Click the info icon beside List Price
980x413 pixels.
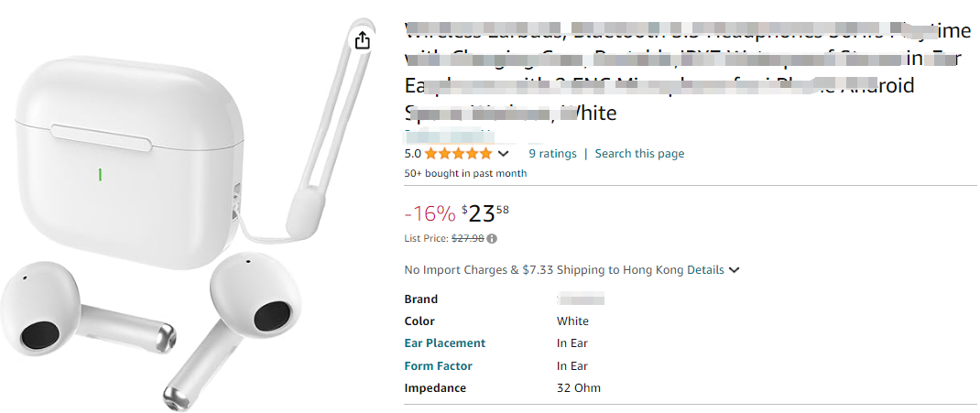click(x=492, y=239)
